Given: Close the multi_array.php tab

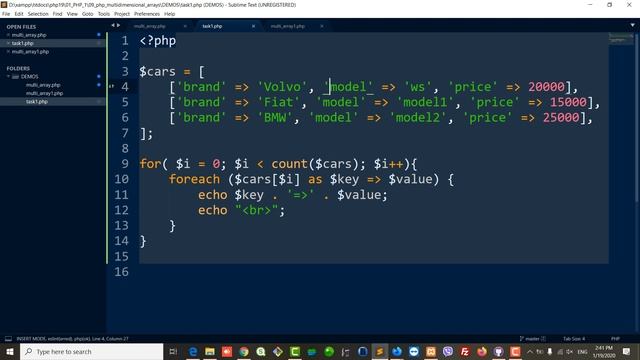Looking at the screenshot, I should tap(185, 26).
